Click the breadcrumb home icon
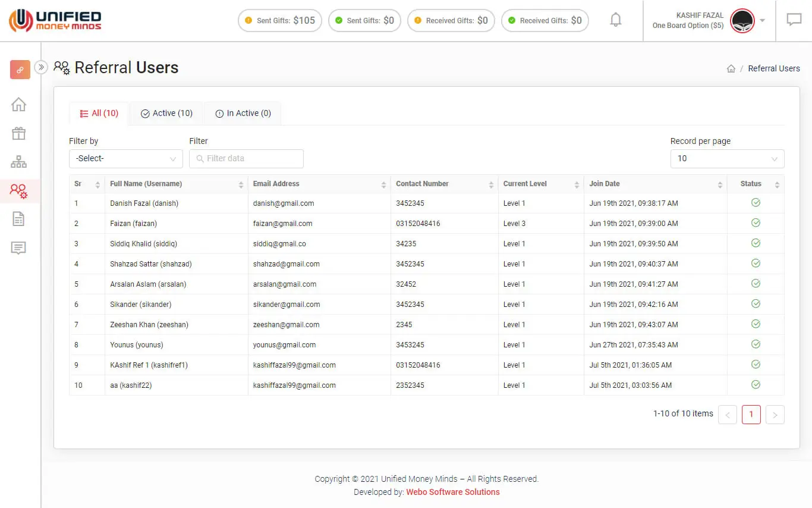This screenshot has height=508, width=812. tap(731, 68)
